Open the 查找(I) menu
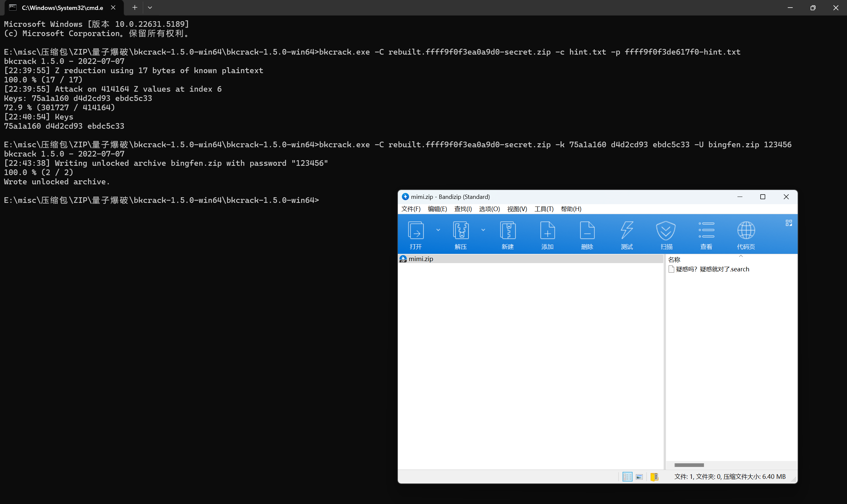This screenshot has height=504, width=847. [463, 209]
